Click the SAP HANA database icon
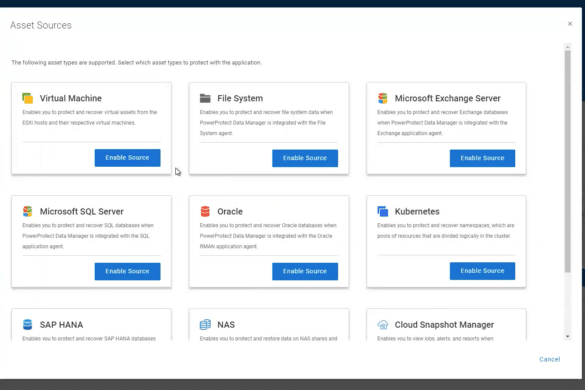The image size is (585, 390). point(27,324)
